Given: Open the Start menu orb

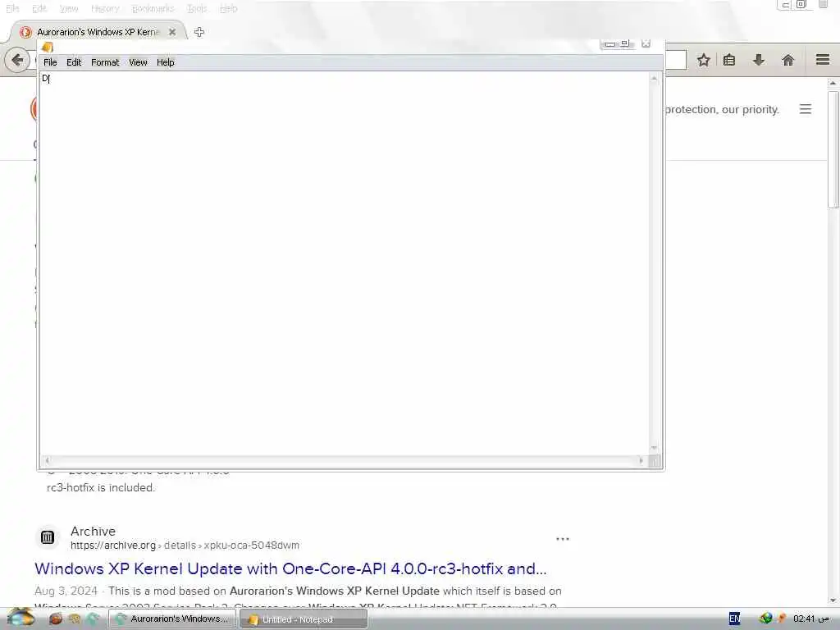Looking at the screenshot, I should (x=21, y=618).
